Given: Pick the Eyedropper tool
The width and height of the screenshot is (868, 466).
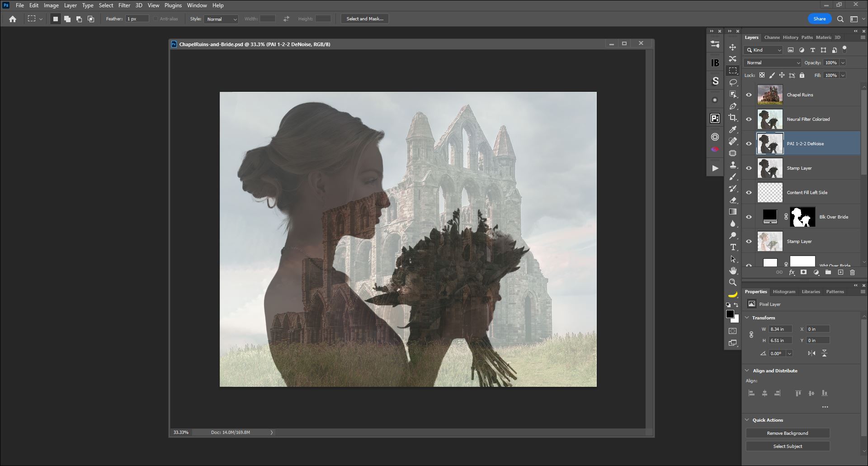Looking at the screenshot, I should coord(733,129).
